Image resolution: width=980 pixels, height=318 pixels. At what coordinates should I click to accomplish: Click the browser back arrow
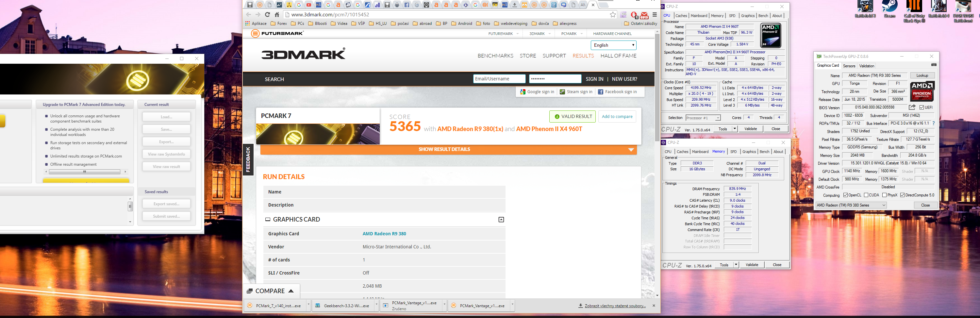coord(248,14)
